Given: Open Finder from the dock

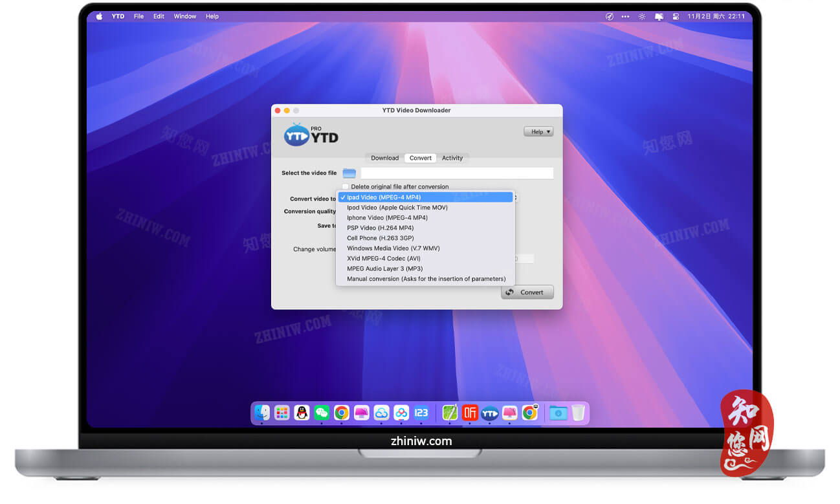Looking at the screenshot, I should coord(262,413).
